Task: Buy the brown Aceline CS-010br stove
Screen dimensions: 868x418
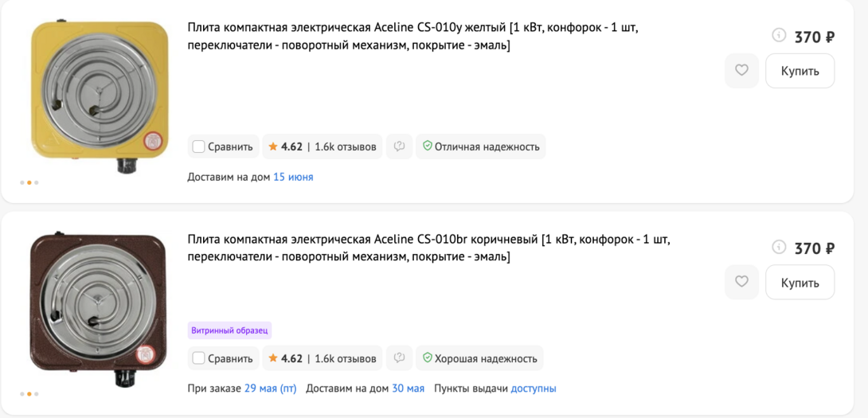Action: pyautogui.click(x=800, y=282)
